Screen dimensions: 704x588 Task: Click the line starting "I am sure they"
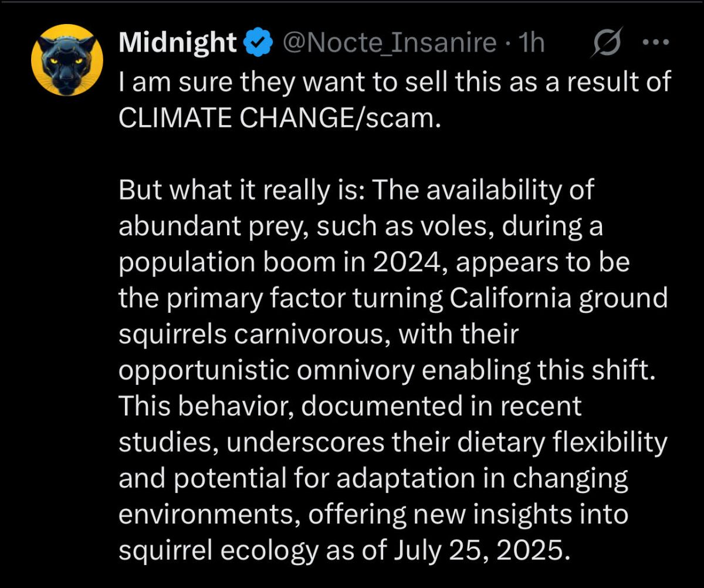[x=394, y=82]
